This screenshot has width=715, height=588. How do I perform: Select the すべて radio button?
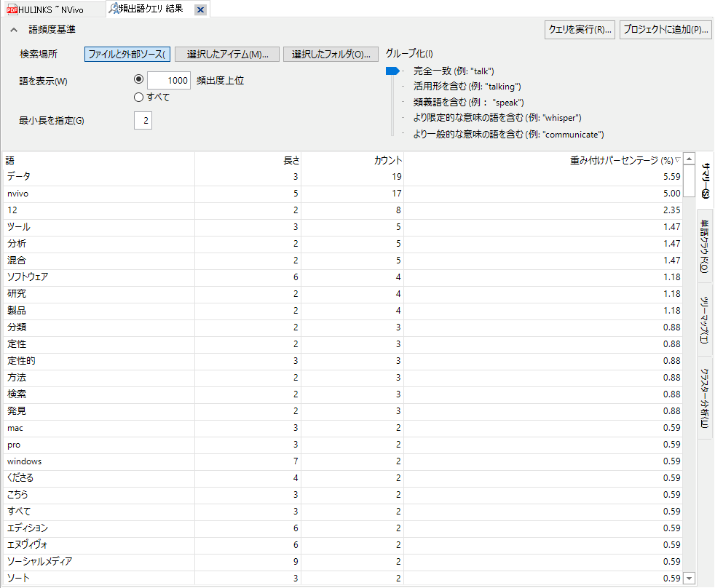tap(139, 97)
